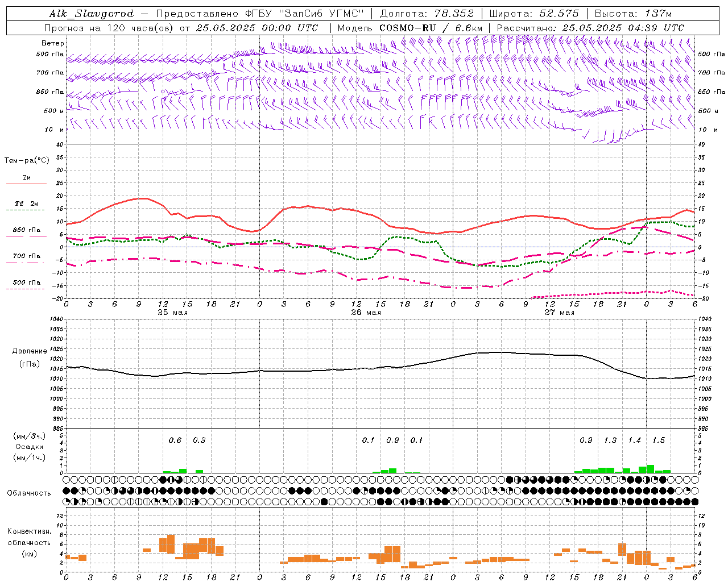
Task: Click the 25 мая date label
Action: pos(172,313)
